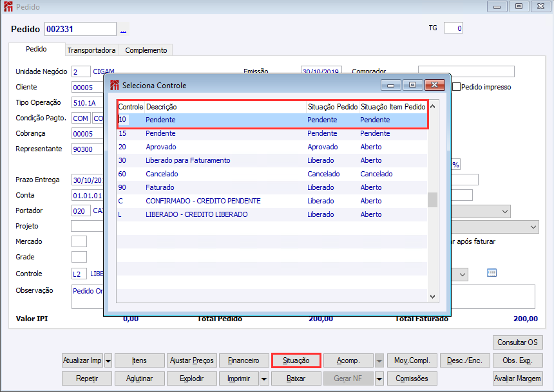Expand the Gerar NF dropdown arrow

point(379,379)
